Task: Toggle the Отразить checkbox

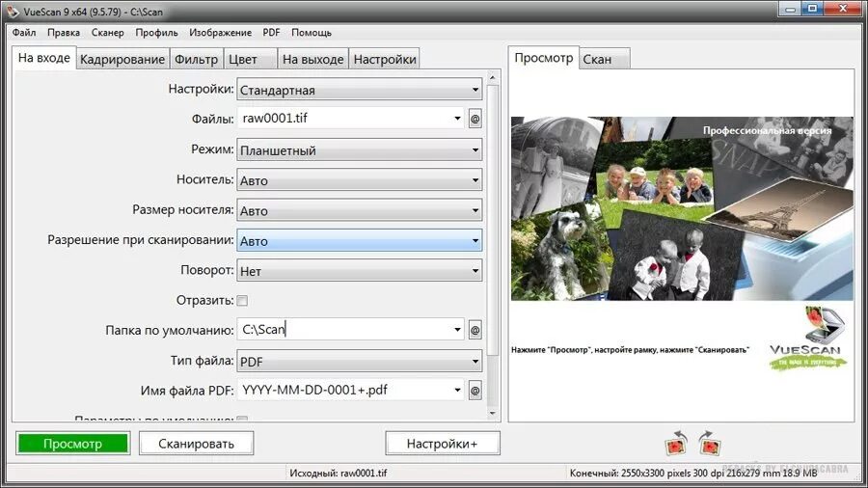Action: (x=242, y=301)
